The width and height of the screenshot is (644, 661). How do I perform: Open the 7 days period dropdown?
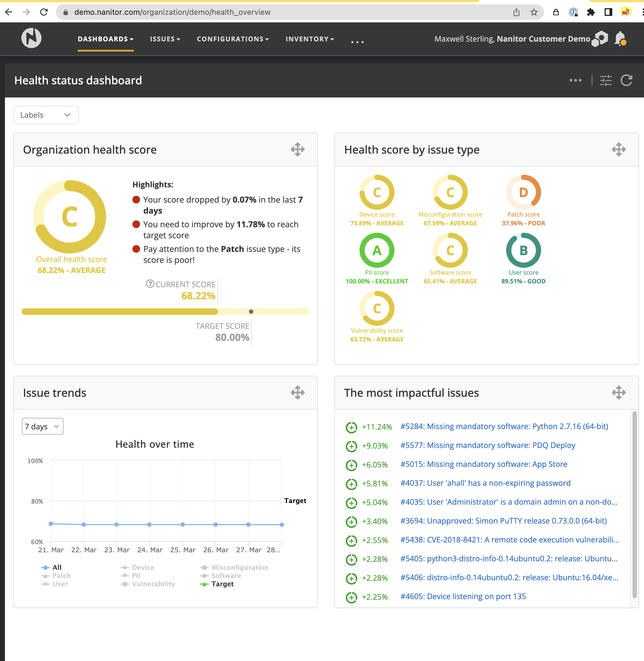[43, 426]
